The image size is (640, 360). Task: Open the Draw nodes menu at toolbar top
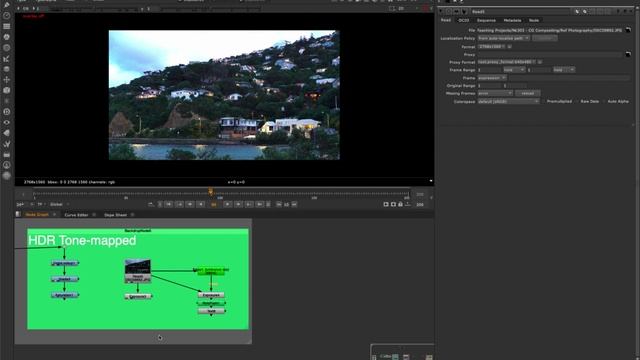[x=7, y=5]
